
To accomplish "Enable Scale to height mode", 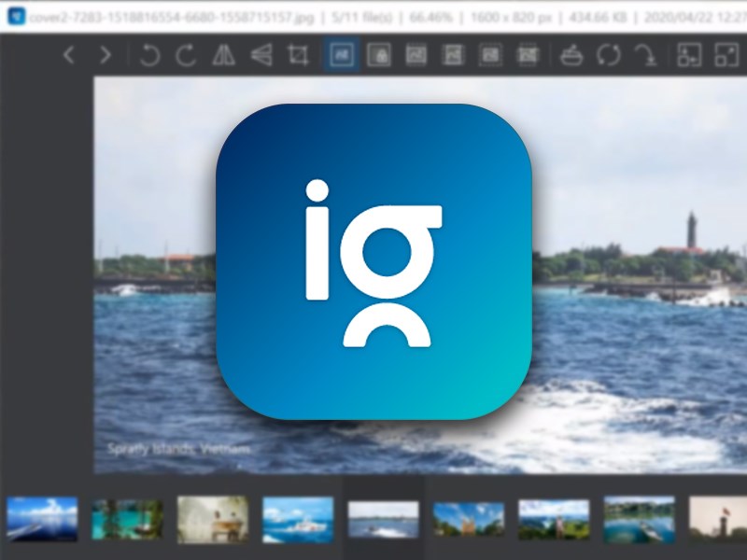I will tap(453, 55).
